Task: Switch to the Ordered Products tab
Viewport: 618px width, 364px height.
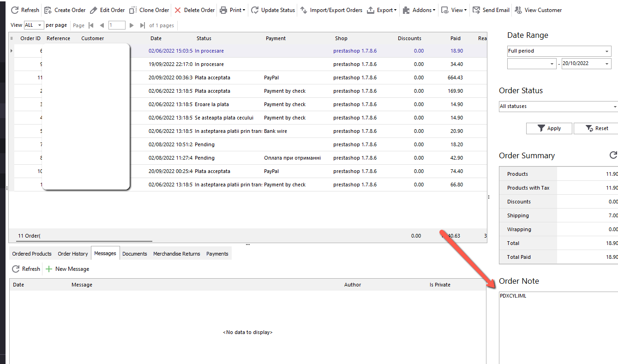Action: (32, 254)
